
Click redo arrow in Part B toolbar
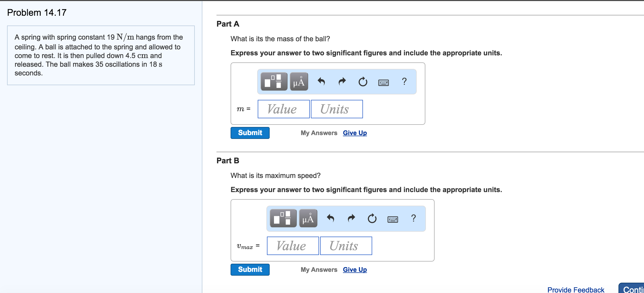pyautogui.click(x=351, y=218)
